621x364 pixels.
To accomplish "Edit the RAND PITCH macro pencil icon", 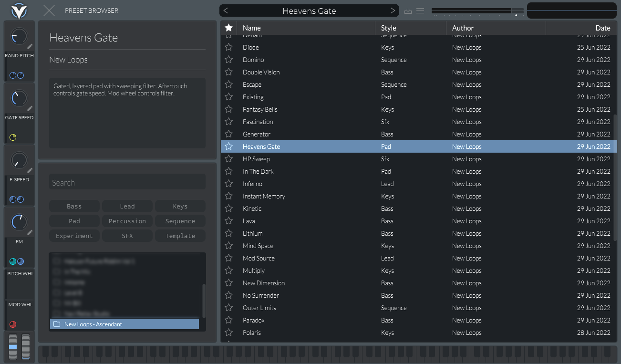I will (x=30, y=46).
